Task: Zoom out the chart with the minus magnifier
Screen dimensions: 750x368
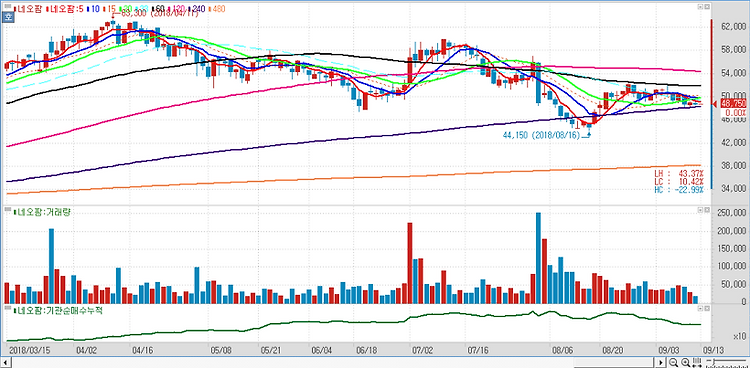Action: [673, 362]
